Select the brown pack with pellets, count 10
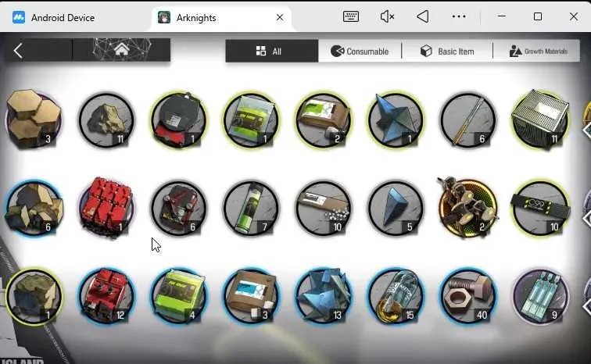The image size is (591, 364). coord(324,208)
